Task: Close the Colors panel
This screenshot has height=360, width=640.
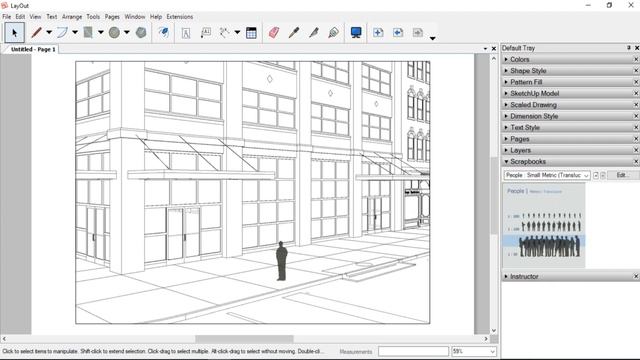Action: (636, 60)
